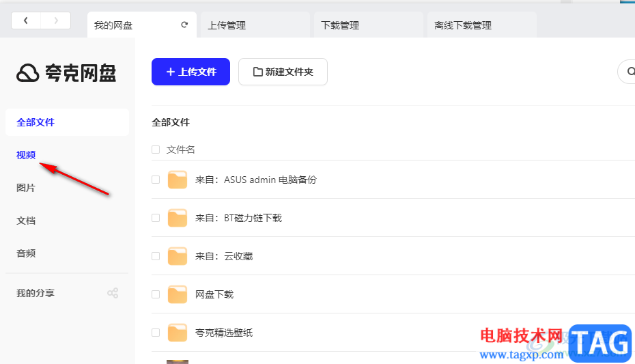Viewport: 635px width, 364px height.
Task: Go forward with the right arrow
Action: [56, 20]
